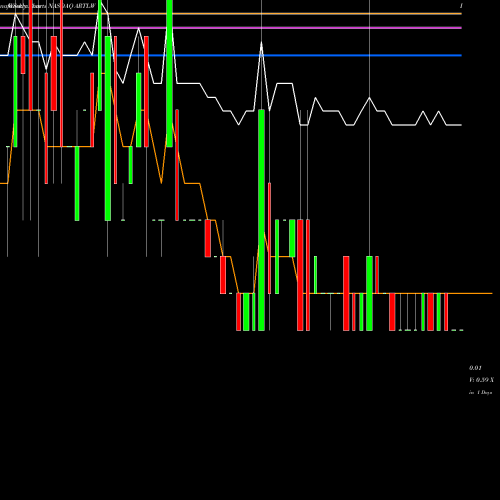Viewport: 500px width, 500px height.
Task: Click the V: 0.39 X volume label
Action: coord(481,380)
